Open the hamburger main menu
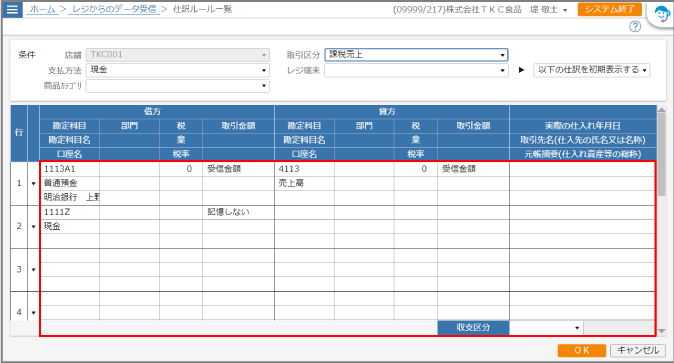The width and height of the screenshot is (674, 363). (12, 9)
